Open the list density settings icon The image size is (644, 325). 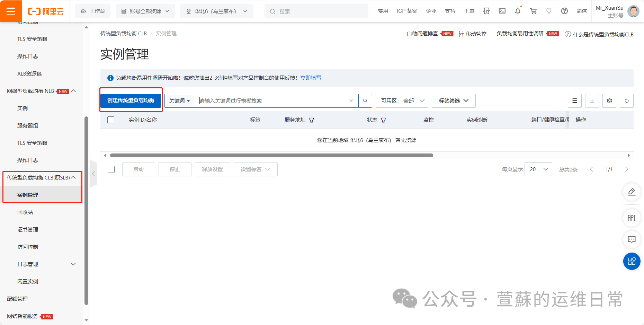(575, 101)
